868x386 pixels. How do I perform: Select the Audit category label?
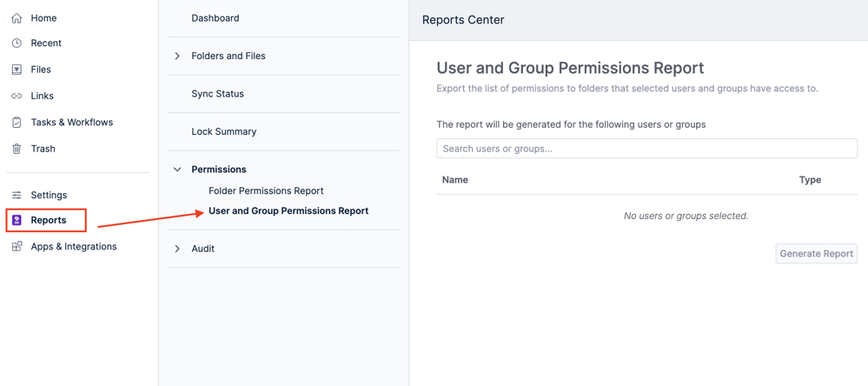203,249
